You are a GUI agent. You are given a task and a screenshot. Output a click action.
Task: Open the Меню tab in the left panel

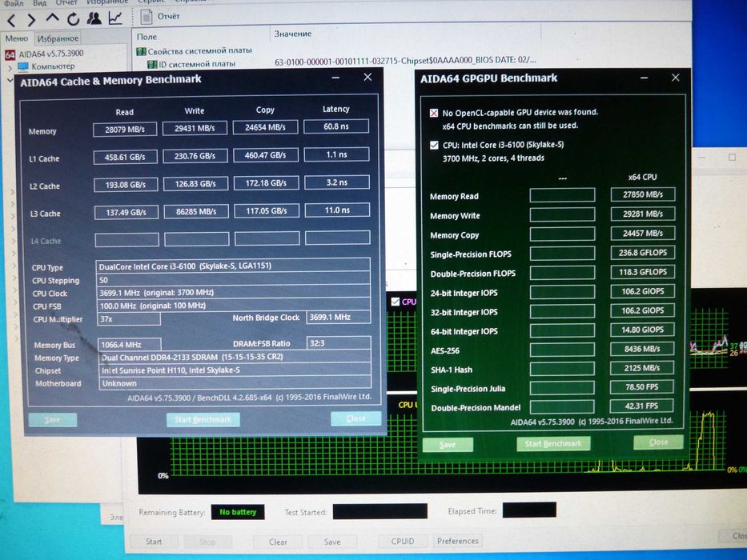[x=17, y=38]
